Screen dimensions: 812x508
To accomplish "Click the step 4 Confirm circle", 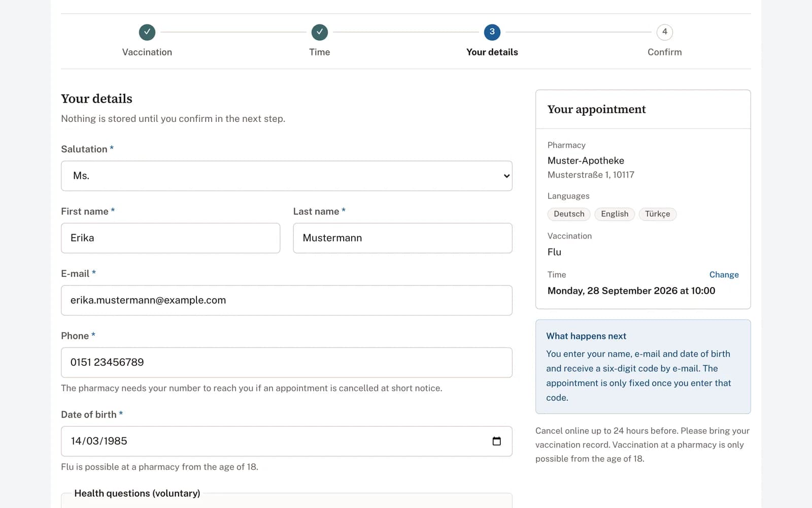I will pos(665,32).
